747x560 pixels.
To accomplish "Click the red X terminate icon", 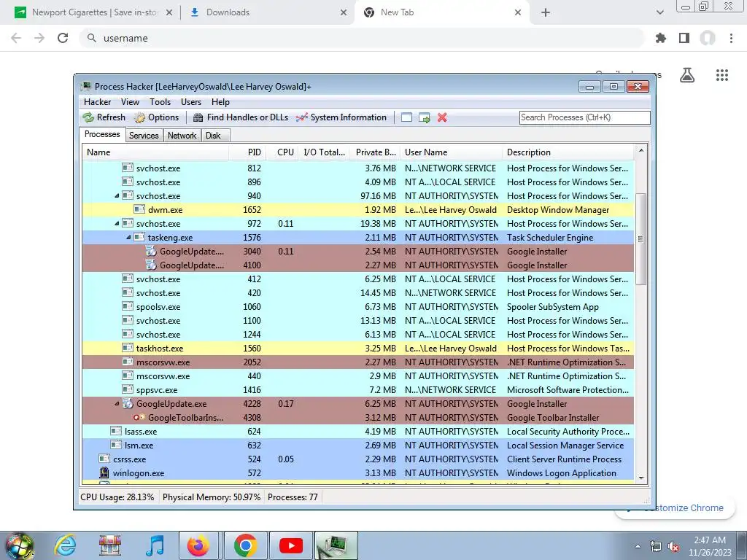I will (x=442, y=117).
